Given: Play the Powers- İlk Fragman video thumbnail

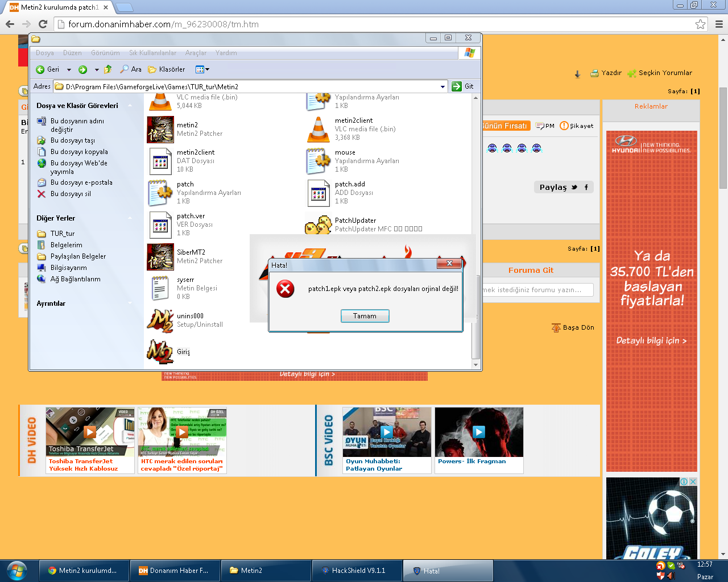Looking at the screenshot, I should tap(479, 432).
